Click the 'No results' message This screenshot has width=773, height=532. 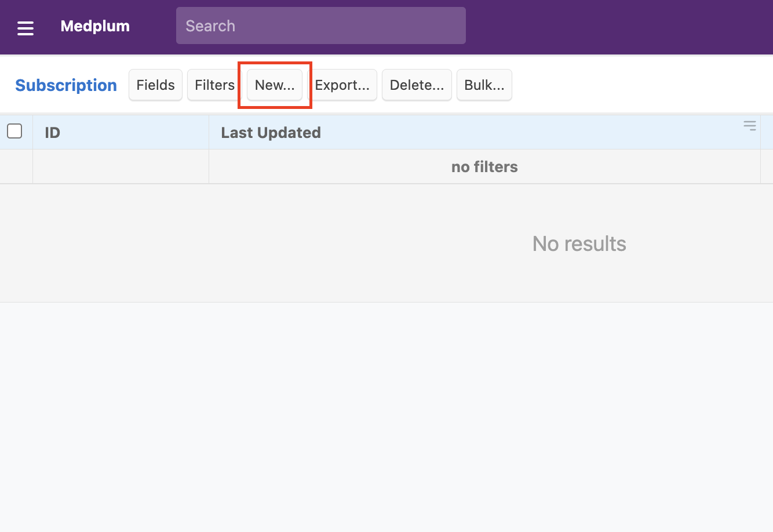coord(579,244)
